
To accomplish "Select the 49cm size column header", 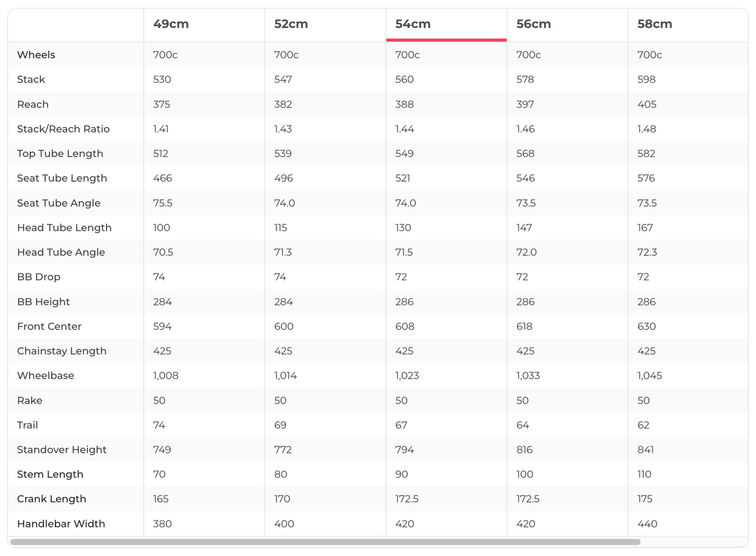I will coord(171,24).
